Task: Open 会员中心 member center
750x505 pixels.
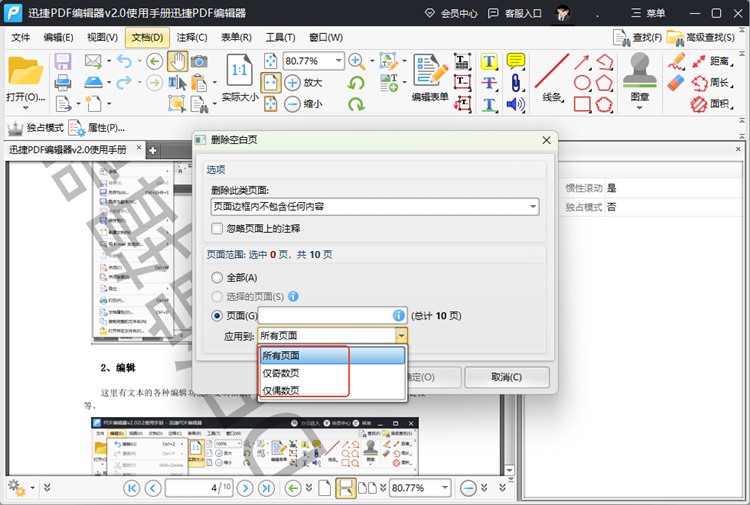Action: (x=451, y=13)
